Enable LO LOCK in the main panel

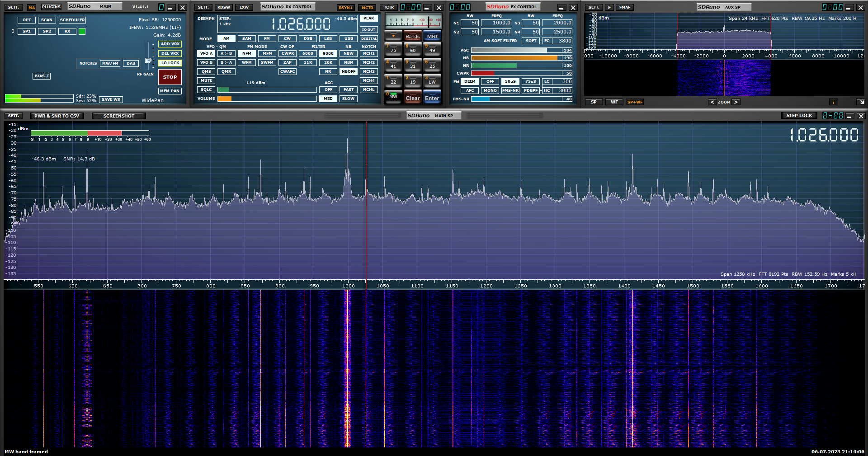[x=170, y=63]
